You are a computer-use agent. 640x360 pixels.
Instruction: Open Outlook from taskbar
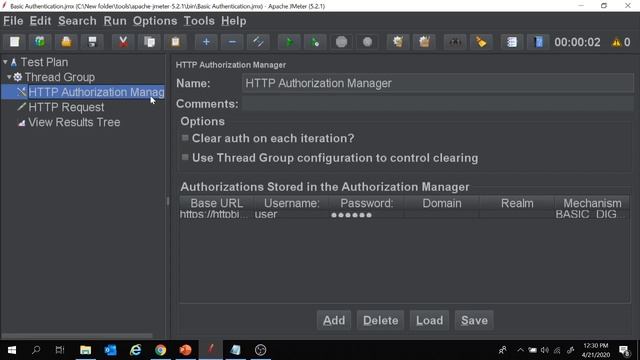[110, 350]
